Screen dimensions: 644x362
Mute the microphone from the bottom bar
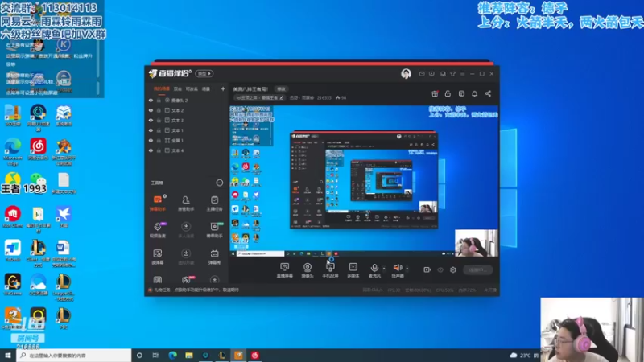click(x=374, y=270)
